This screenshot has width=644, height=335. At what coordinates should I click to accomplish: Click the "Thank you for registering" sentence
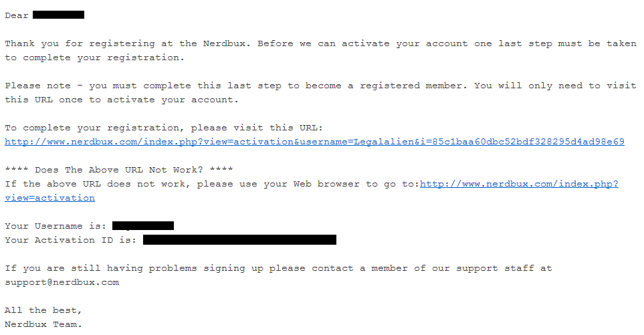pos(80,43)
